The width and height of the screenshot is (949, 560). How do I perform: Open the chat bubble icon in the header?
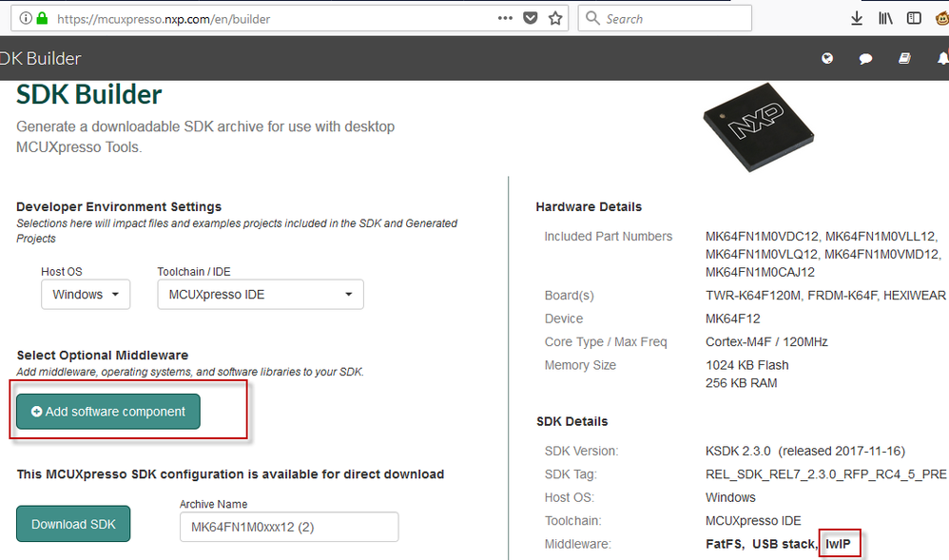tap(865, 59)
